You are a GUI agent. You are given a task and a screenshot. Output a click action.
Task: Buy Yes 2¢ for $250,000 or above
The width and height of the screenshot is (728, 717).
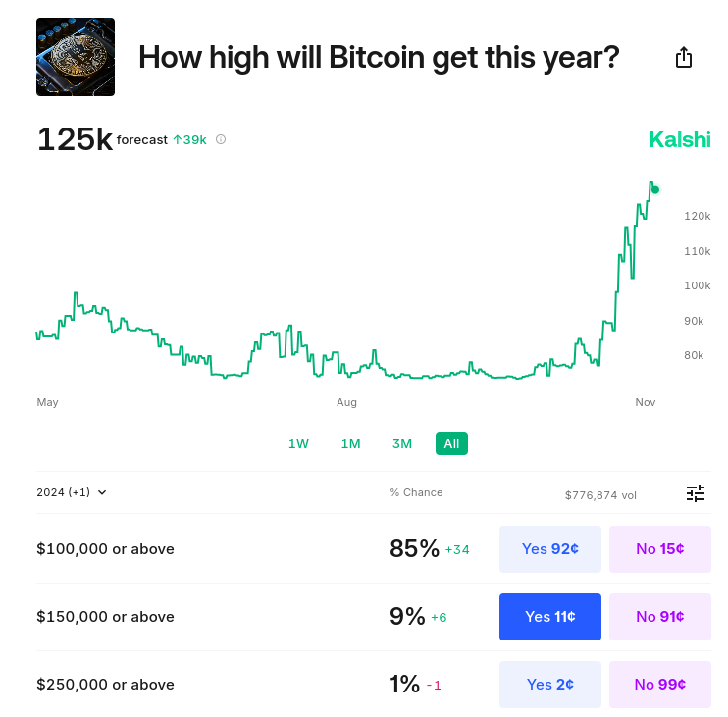(549, 685)
